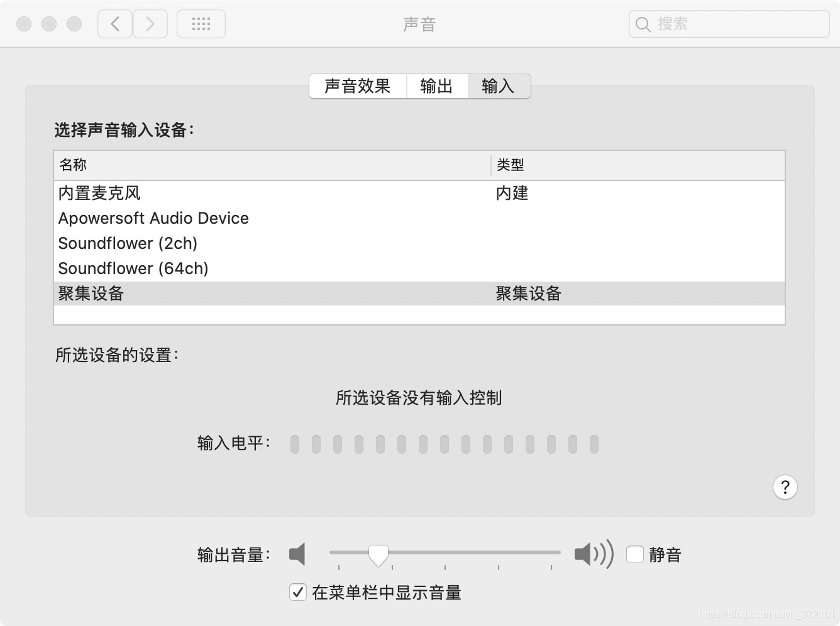Click the low volume speaker icon

[x=297, y=554]
